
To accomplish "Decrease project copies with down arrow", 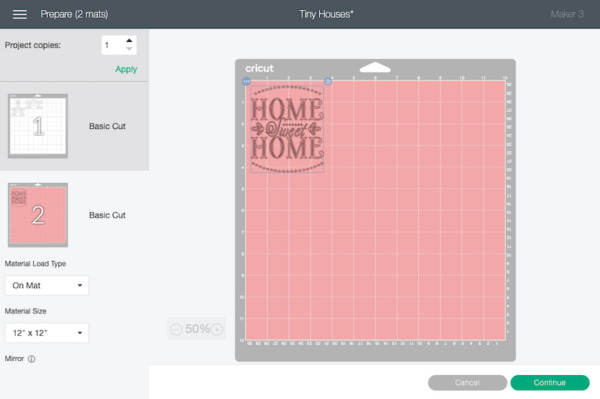I will click(x=129, y=49).
